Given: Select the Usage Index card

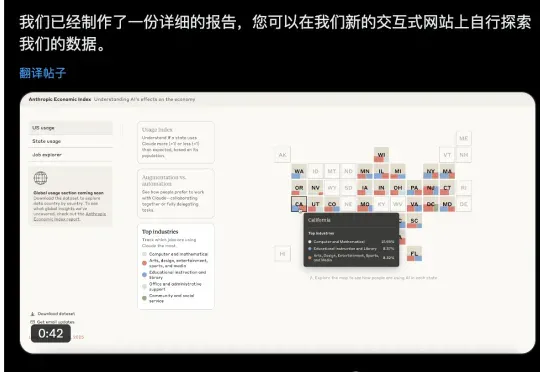Looking at the screenshot, I should [176, 142].
